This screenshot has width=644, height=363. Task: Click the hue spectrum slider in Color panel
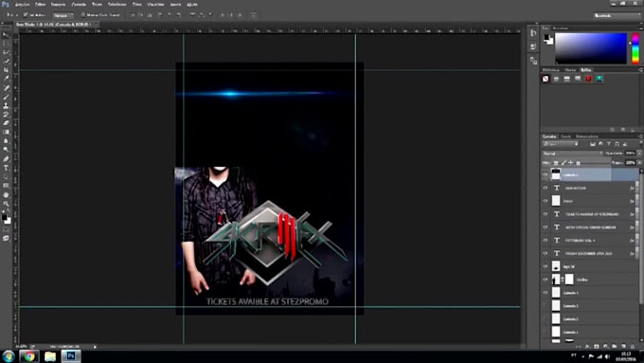[x=635, y=48]
